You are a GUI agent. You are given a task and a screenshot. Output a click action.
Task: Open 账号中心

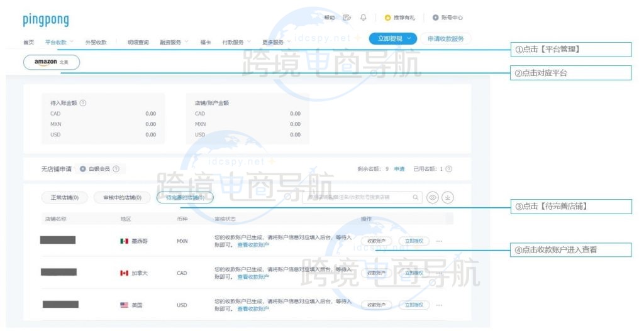[x=452, y=18]
